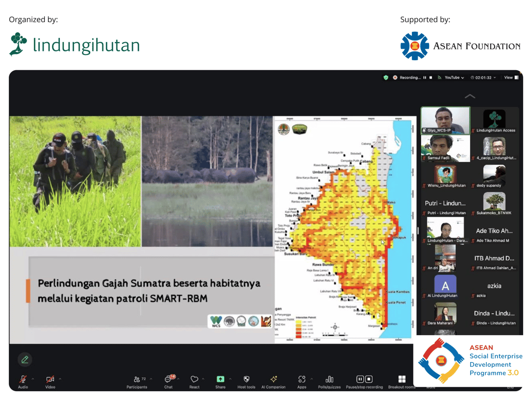The height and width of the screenshot is (399, 532).
Task: Expand the Apps options caret
Action: 312,379
